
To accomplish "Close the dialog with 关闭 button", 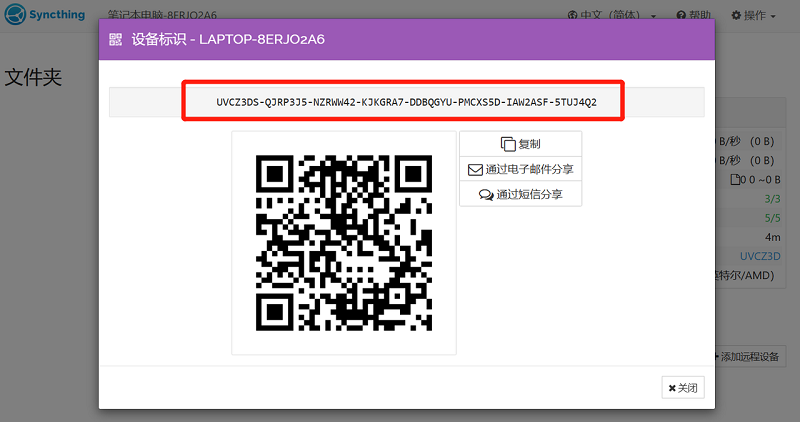I will point(683,388).
